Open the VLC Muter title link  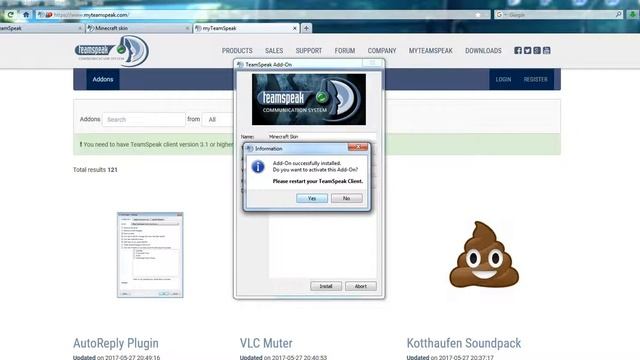tap(266, 343)
